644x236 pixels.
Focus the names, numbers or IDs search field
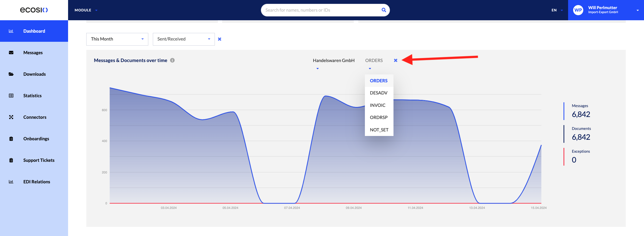(321, 10)
